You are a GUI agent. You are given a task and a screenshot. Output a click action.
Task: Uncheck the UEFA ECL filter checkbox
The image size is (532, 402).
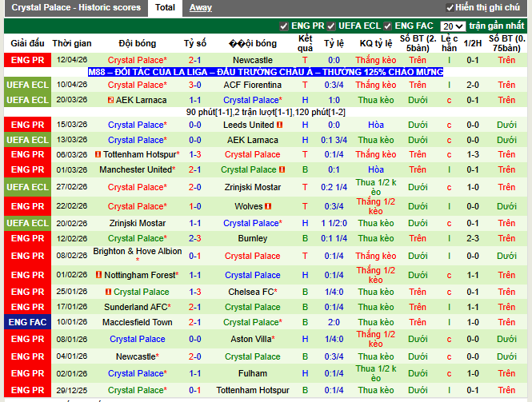coord(332,26)
